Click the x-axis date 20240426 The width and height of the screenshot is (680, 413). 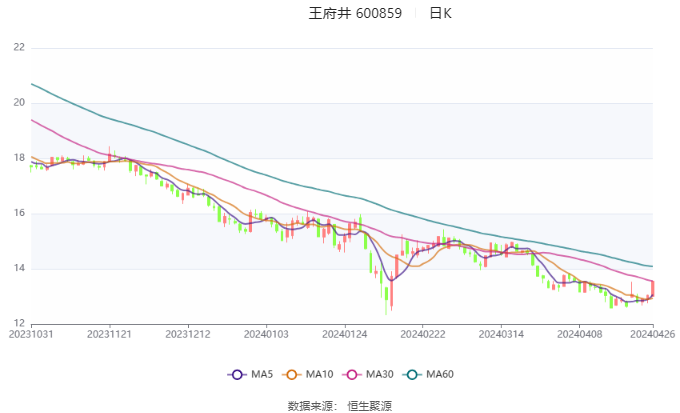pyautogui.click(x=653, y=334)
